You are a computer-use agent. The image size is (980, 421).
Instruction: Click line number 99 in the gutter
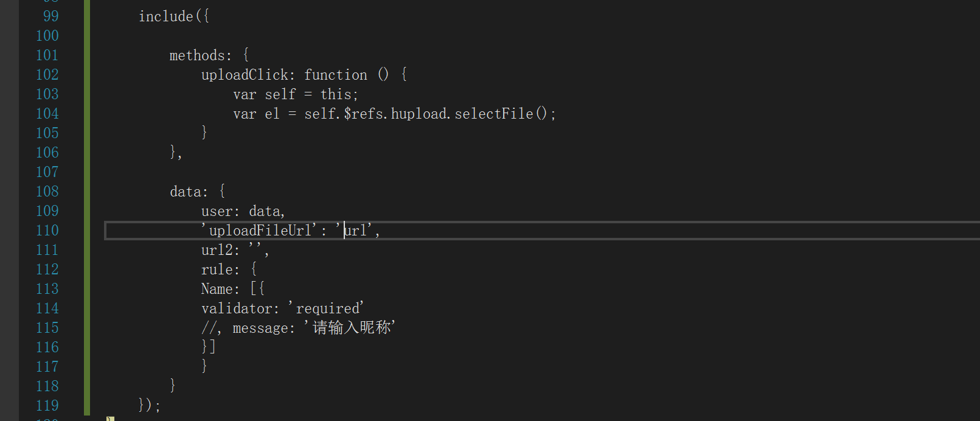51,16
